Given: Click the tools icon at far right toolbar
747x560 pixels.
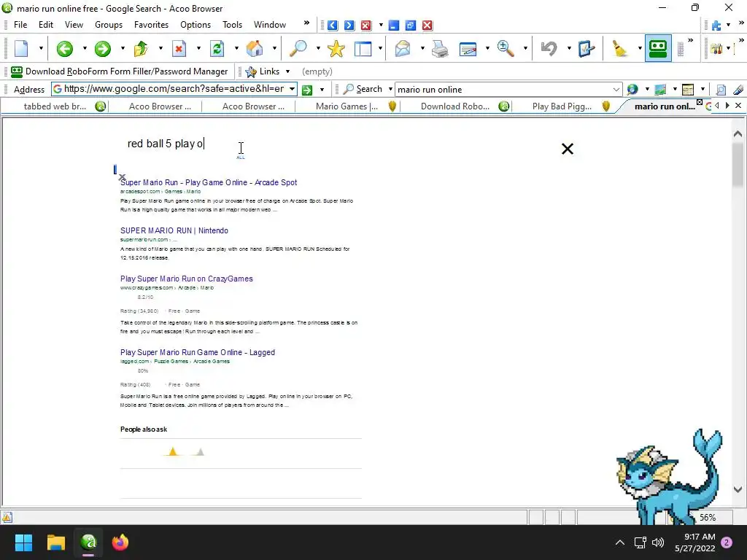Looking at the screenshot, I should click(x=716, y=49).
